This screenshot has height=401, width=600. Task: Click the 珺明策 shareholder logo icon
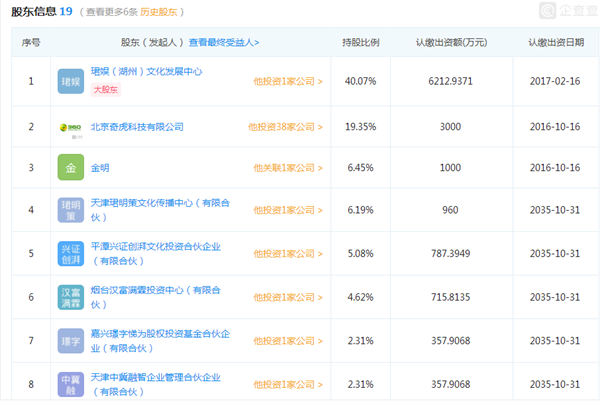click(71, 210)
